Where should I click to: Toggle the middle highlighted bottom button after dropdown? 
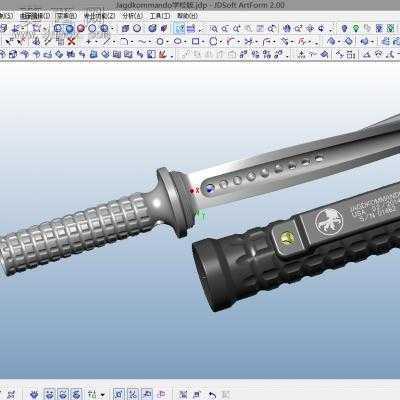tap(133, 395)
